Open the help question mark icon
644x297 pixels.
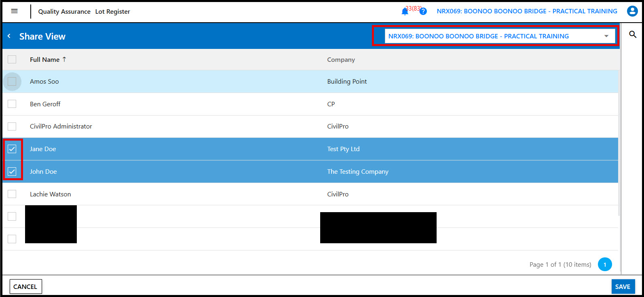tap(423, 12)
